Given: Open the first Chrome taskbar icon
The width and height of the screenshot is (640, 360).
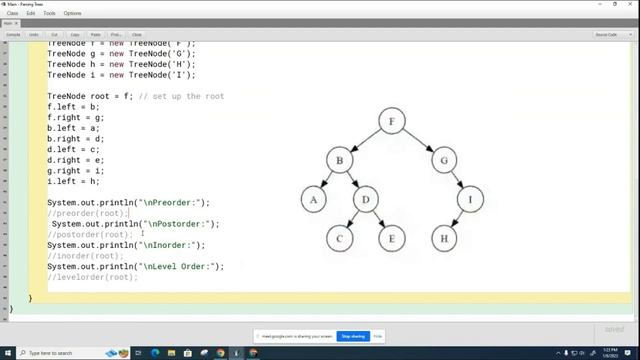Looking at the screenshot, I should click(x=220, y=353).
